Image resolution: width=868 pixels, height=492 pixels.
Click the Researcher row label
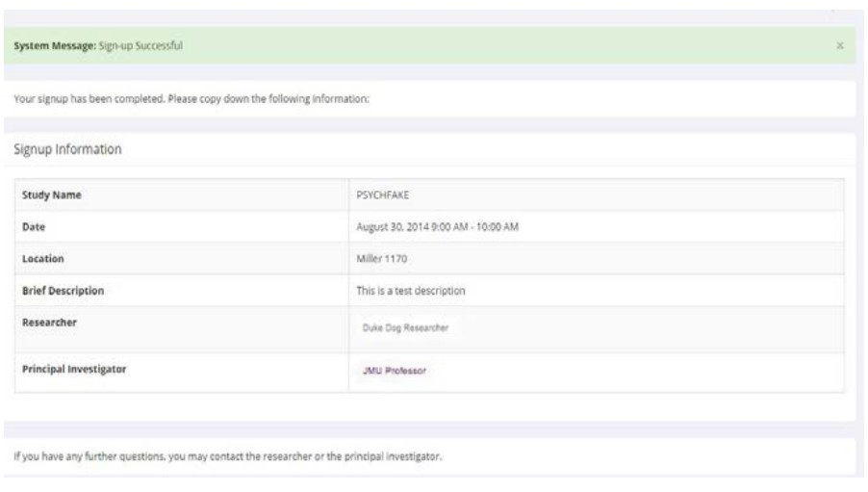[x=49, y=323]
